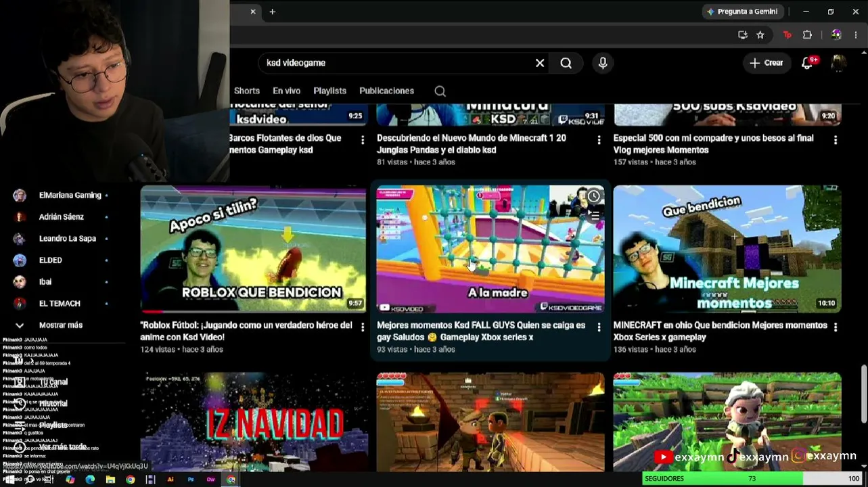Play Roblox Que Bendicion thumbnail video
This screenshot has width=868, height=487.
click(253, 249)
